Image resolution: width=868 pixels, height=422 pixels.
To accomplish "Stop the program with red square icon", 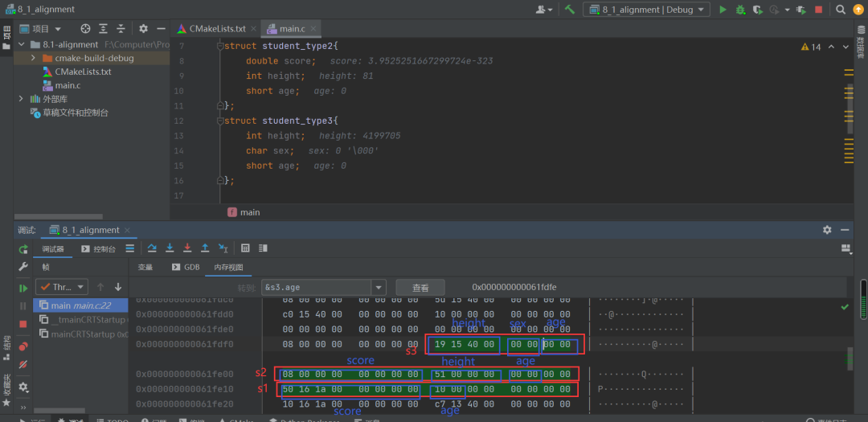I will pyautogui.click(x=818, y=10).
